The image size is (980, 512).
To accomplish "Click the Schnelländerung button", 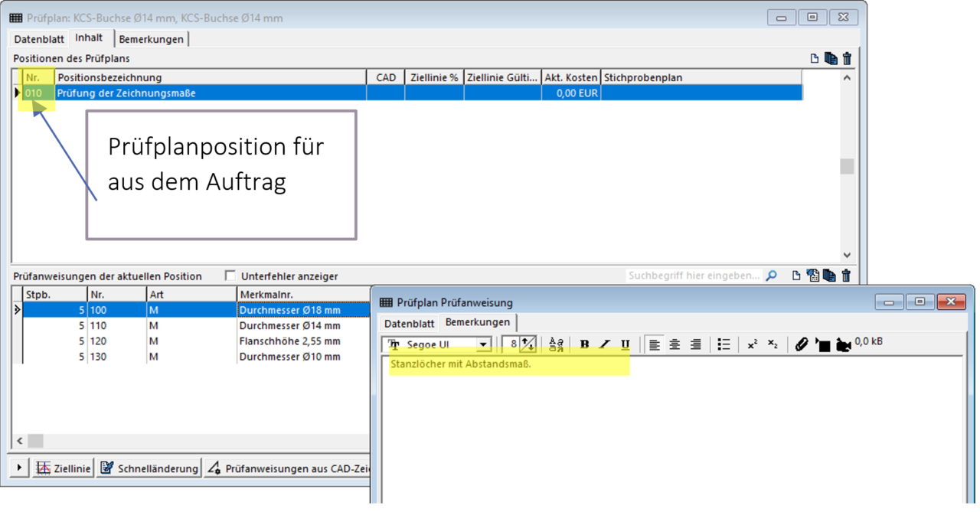I will 149,468.
